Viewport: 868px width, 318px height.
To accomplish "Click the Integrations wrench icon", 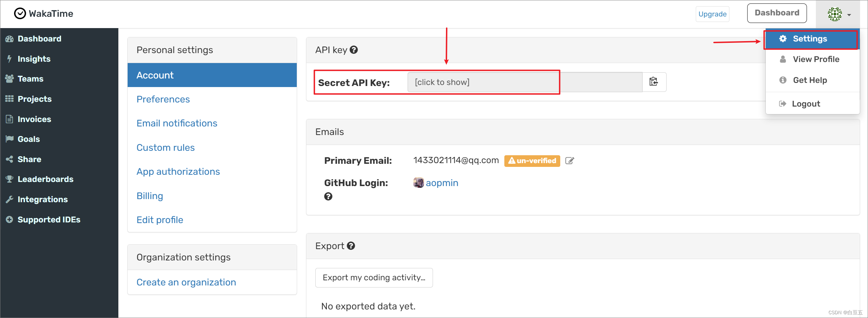I will 9,199.
